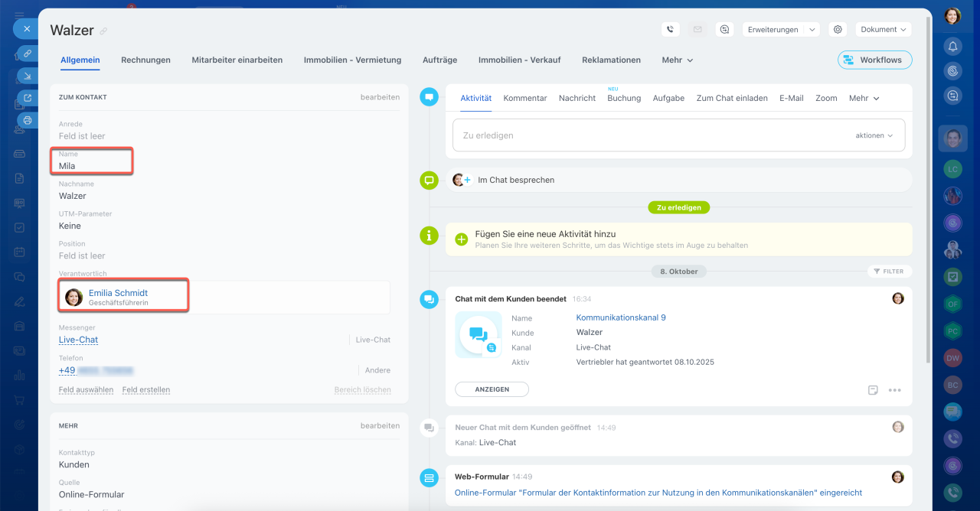The height and width of the screenshot is (511, 980).
Task: Click the link icon beside the Walzer title
Action: coord(104,31)
